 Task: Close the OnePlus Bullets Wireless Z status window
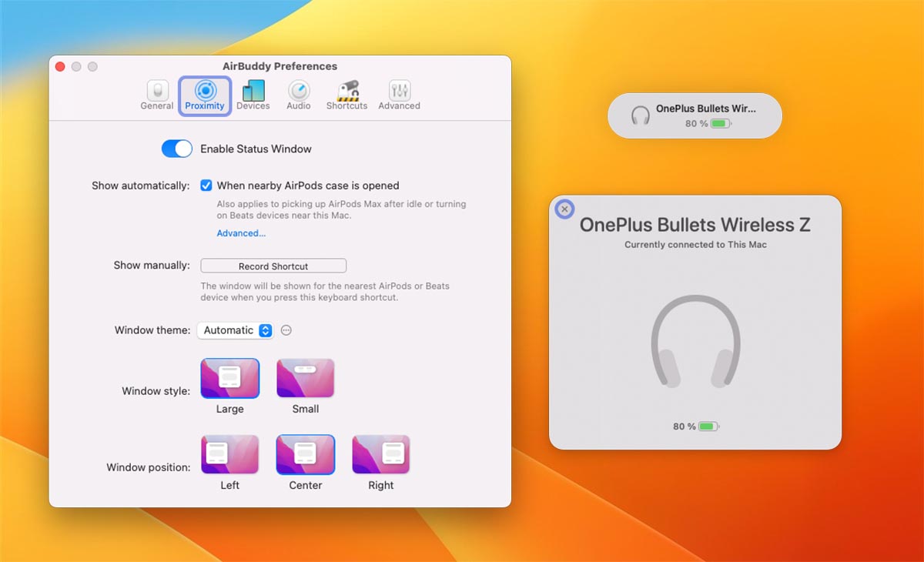[564, 209]
